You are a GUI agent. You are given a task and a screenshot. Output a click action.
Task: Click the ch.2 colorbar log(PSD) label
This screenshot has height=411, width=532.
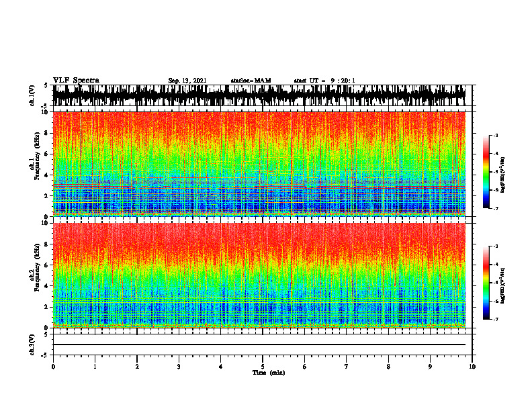[x=503, y=285]
